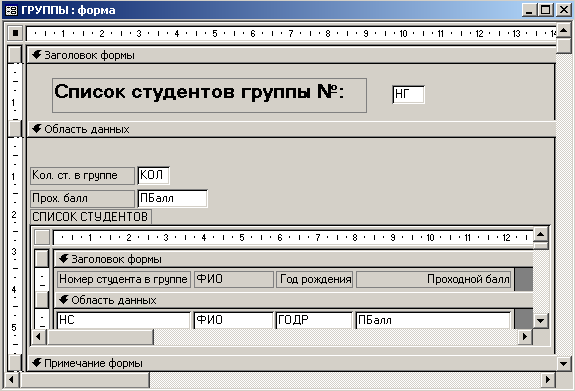Select the outer 'Заголовок формы' section bar
The width and height of the screenshot is (575, 391).
[x=292, y=55]
